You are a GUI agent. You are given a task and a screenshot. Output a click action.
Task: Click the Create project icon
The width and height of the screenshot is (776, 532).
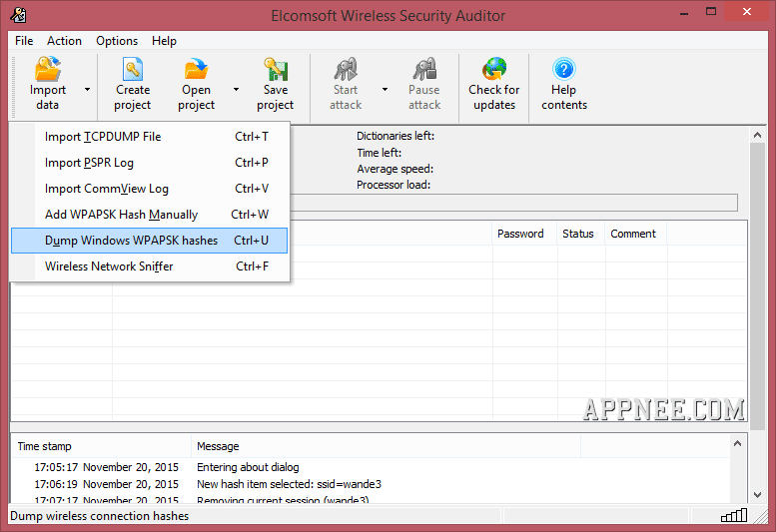[x=133, y=69]
